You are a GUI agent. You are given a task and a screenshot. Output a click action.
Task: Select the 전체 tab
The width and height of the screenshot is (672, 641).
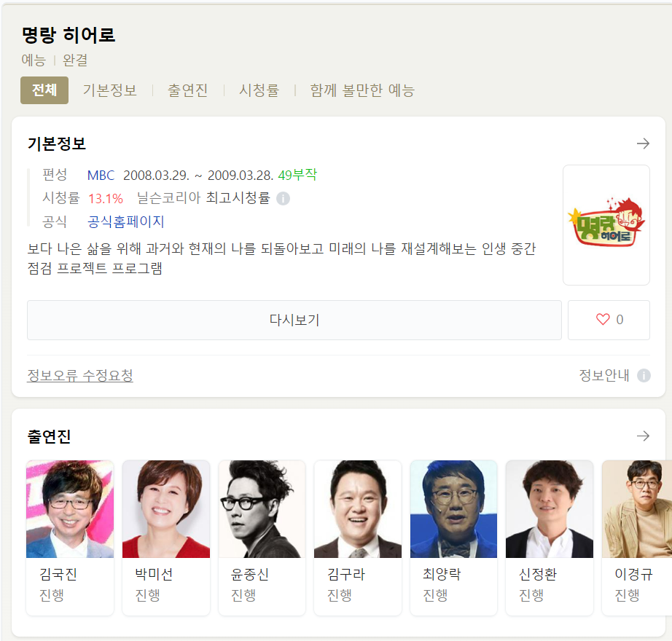44,90
